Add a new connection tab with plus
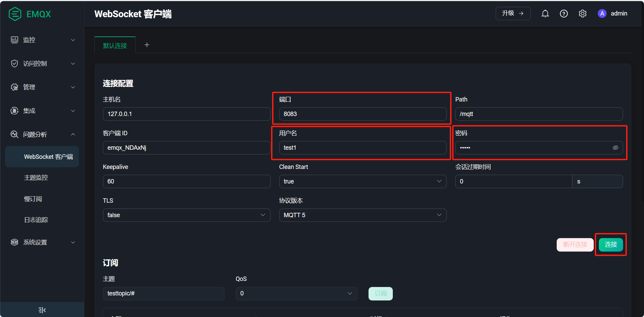 pos(147,45)
